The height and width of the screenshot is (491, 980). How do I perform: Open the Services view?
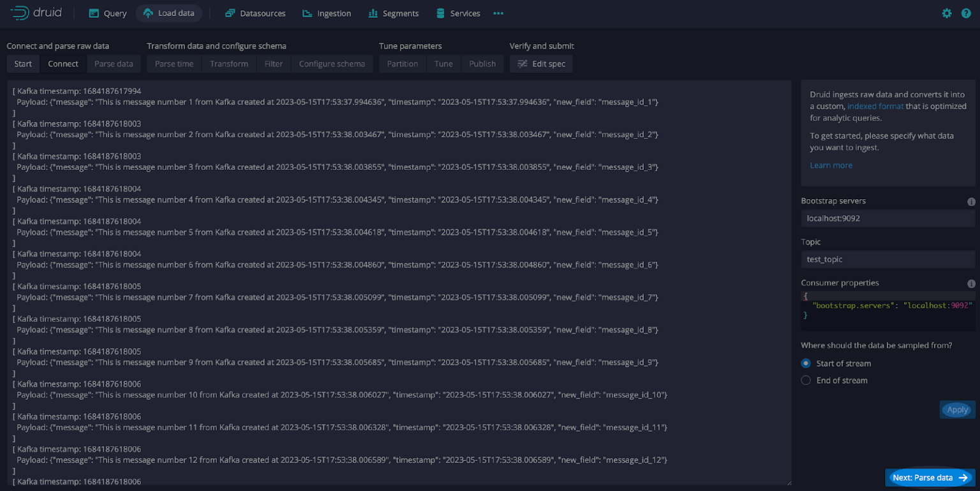point(458,13)
